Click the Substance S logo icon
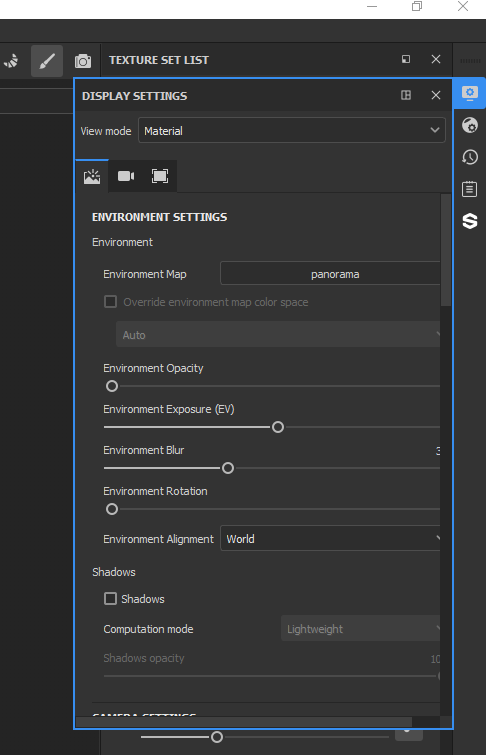 [470, 221]
